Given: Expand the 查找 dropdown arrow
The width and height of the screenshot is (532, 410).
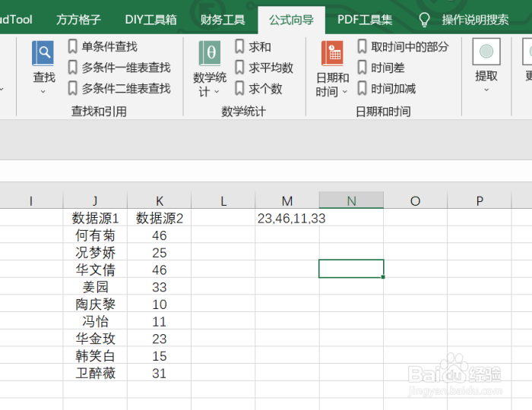Looking at the screenshot, I should tap(43, 91).
